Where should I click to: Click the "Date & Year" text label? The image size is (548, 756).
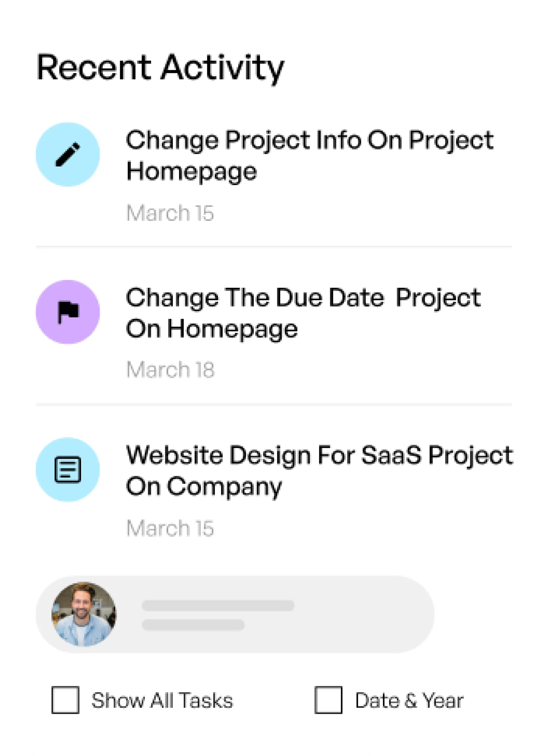point(409,700)
